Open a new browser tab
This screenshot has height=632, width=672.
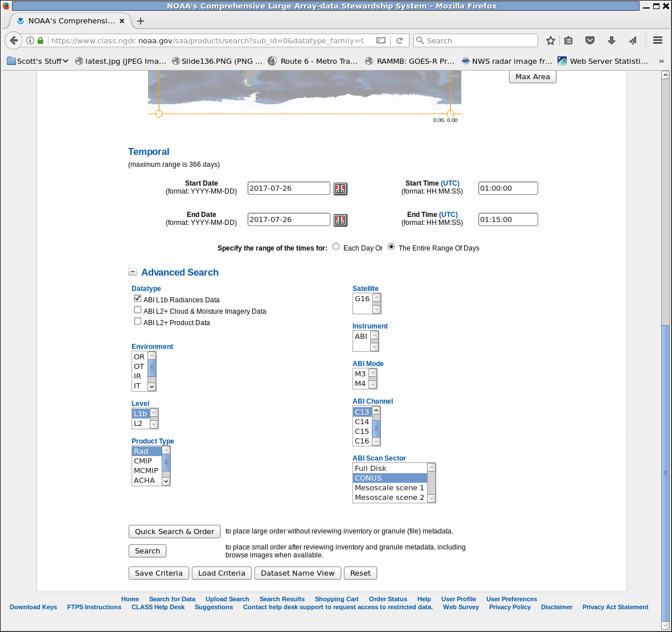[x=141, y=21]
